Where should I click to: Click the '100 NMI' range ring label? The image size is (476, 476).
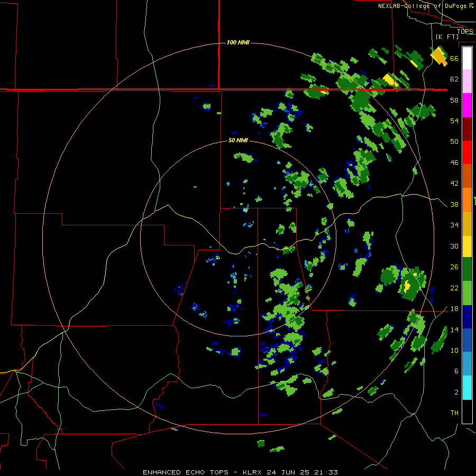pyautogui.click(x=238, y=42)
